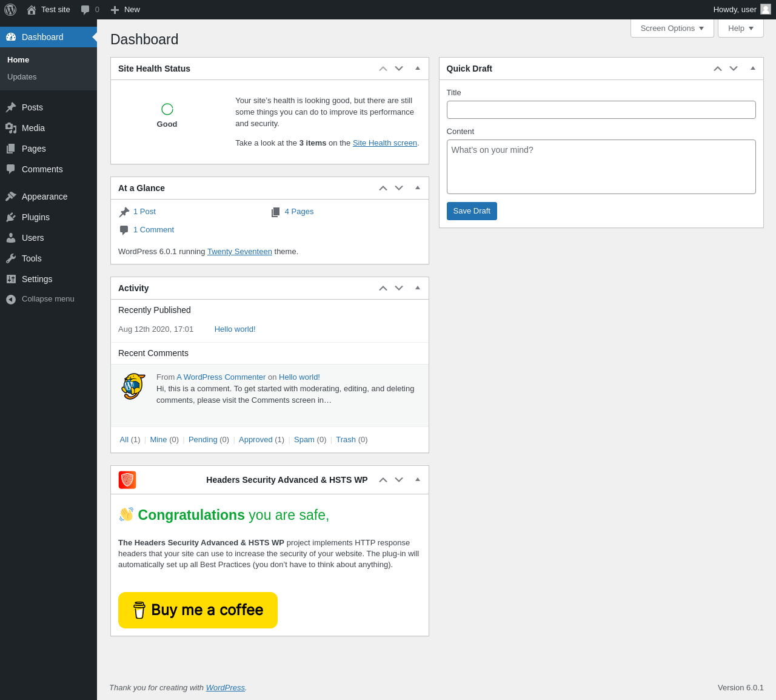776x700 pixels.
Task: Click the Test site name in admin bar
Action: [x=56, y=10]
